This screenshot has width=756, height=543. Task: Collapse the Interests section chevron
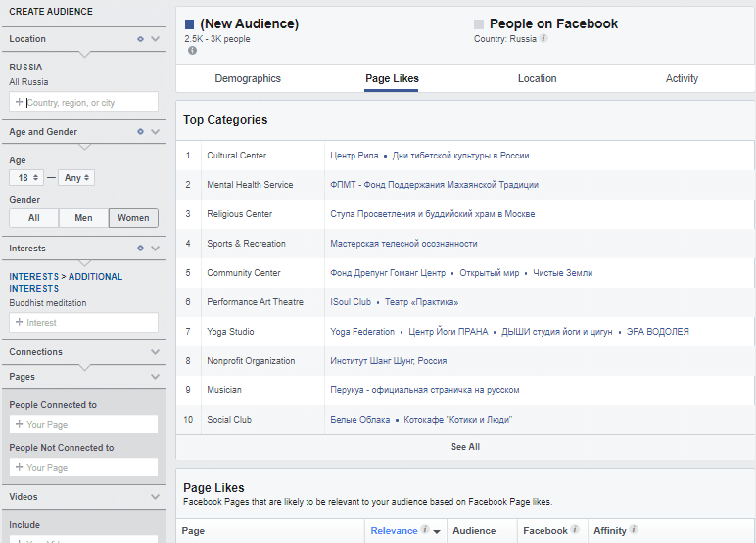[156, 249]
